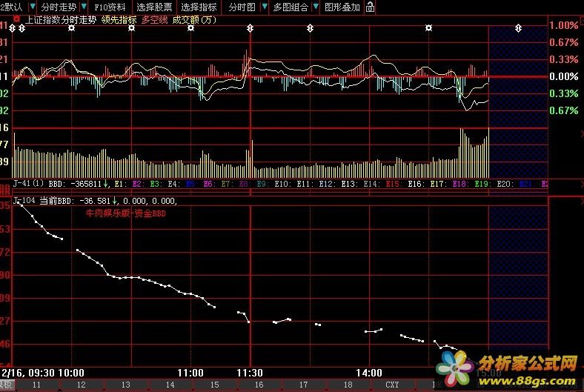This screenshot has width=584, height=392.
Task: Click the lock icon in the top toolbar
Action: [x=370, y=7]
